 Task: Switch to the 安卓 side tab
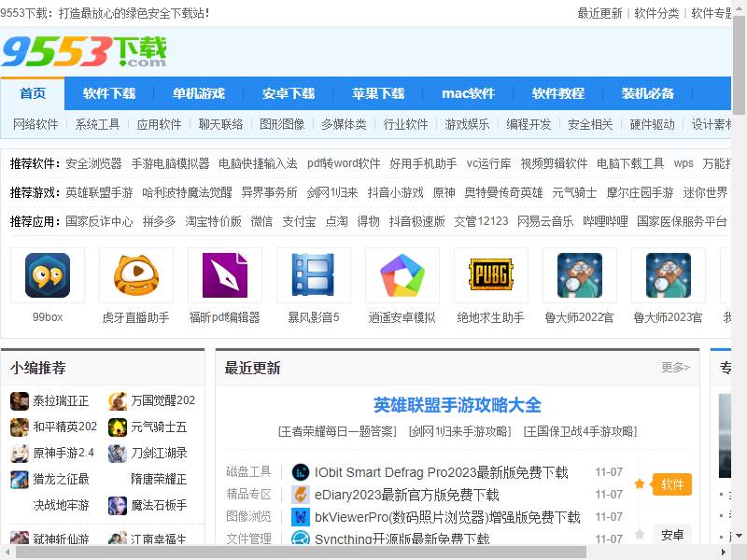tap(672, 535)
